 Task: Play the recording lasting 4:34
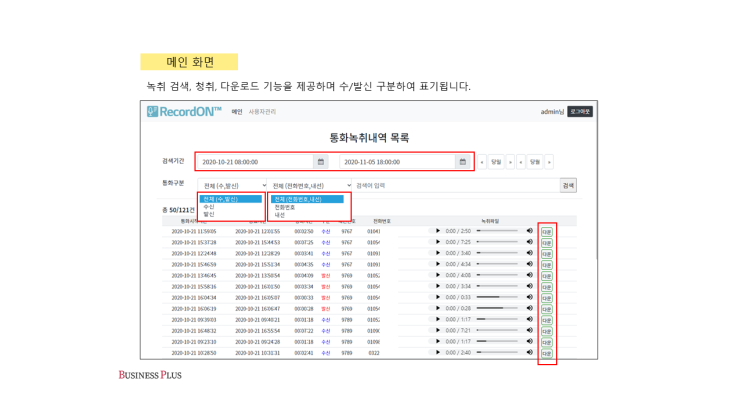click(438, 264)
